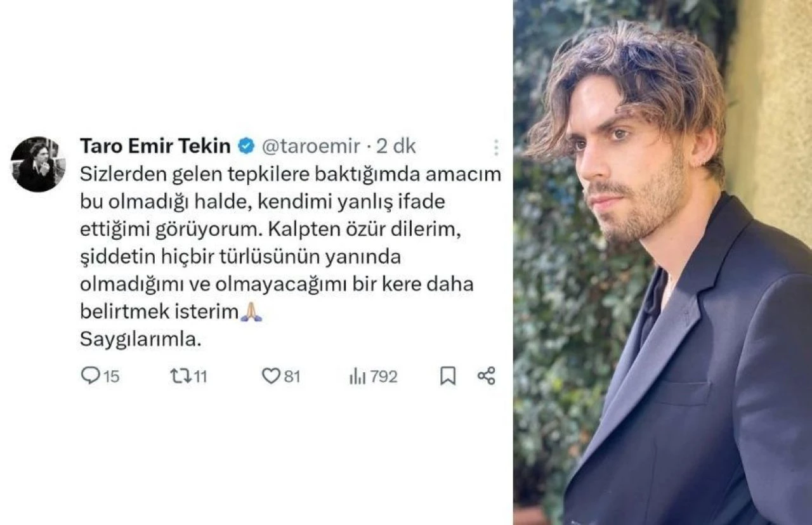Click the view count number 792

(x=383, y=377)
